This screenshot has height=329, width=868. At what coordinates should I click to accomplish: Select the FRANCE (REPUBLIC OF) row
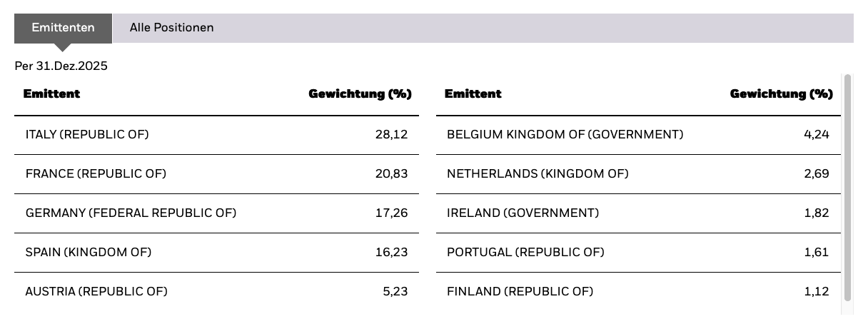click(96, 173)
